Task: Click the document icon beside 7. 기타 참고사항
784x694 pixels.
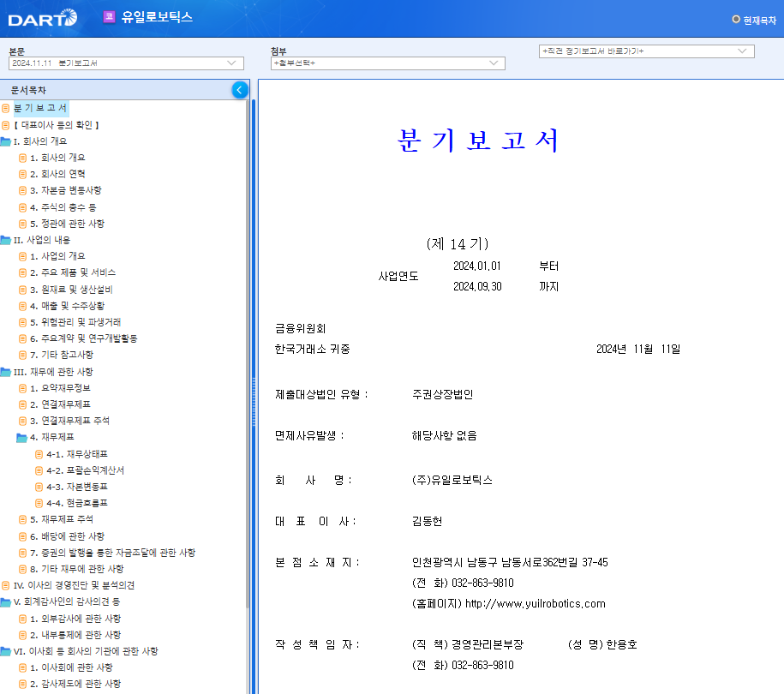Action: point(24,355)
